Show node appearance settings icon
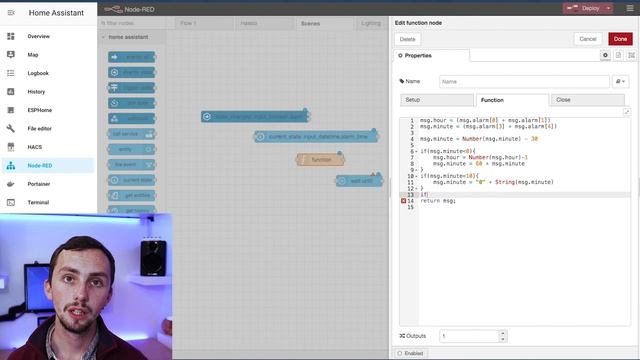The image size is (640, 360). click(x=631, y=55)
